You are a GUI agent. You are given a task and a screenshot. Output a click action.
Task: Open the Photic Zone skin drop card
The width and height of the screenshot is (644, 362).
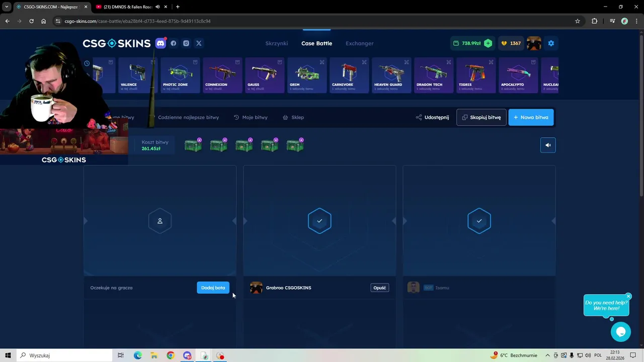[180, 75]
